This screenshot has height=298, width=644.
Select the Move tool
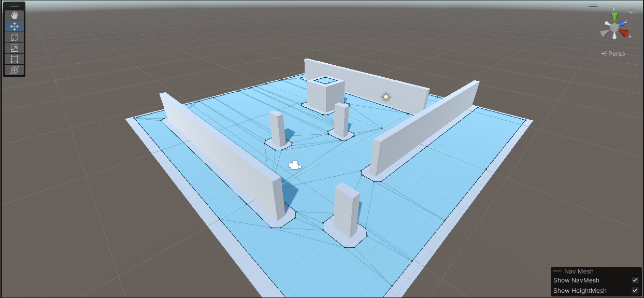[x=15, y=26]
